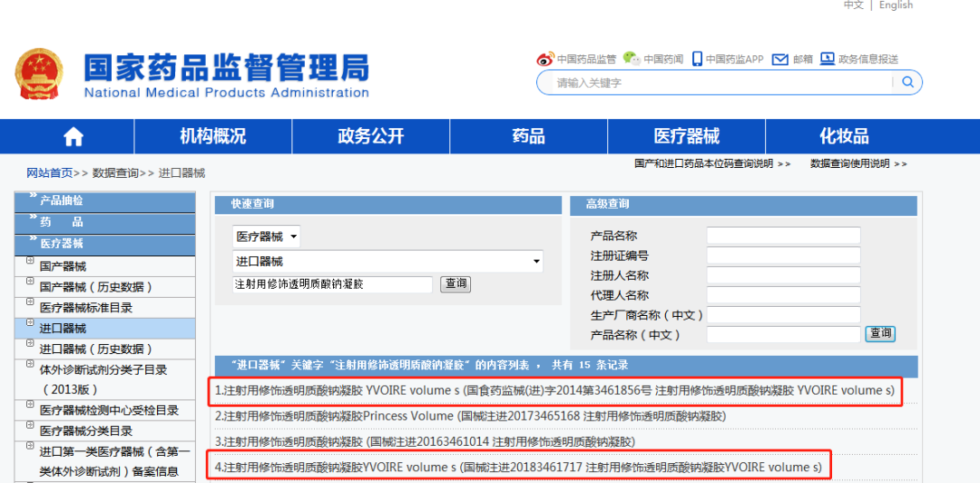
Task: Open result 2 Princess Volume record
Action: point(471,416)
